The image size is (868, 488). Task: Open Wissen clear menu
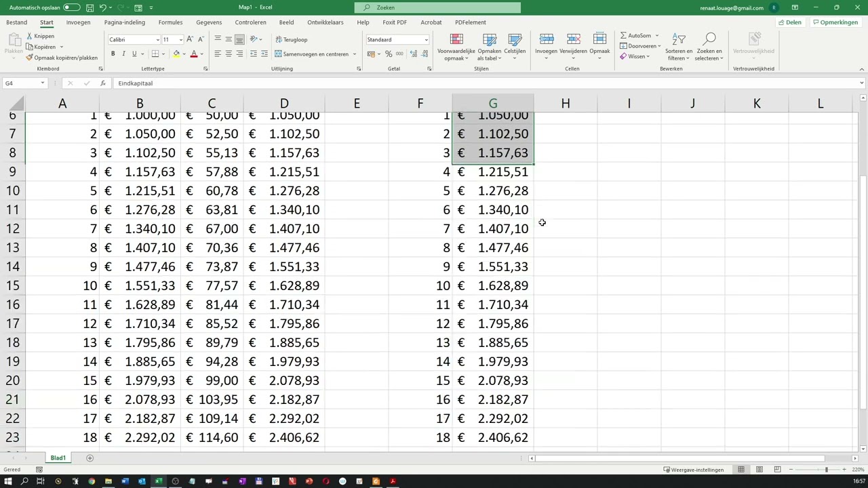coord(635,56)
